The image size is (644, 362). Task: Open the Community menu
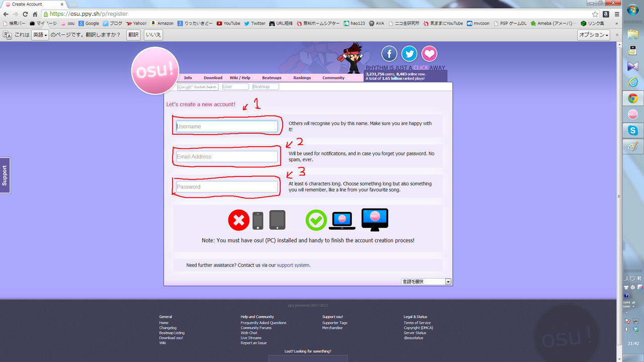coord(334,78)
